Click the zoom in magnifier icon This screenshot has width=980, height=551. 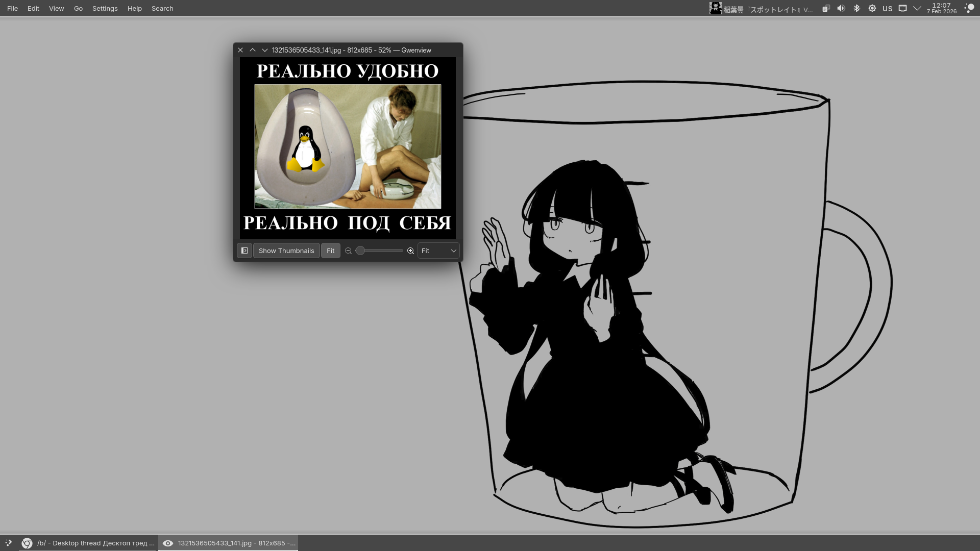click(x=410, y=251)
